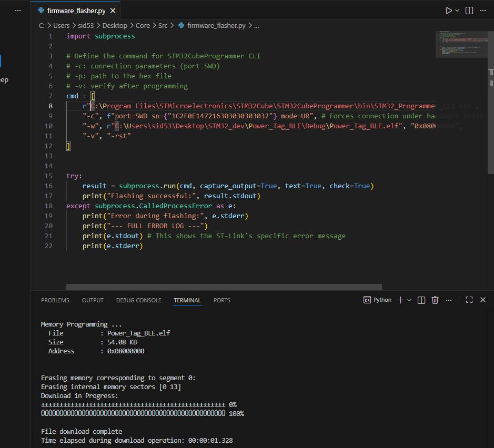The image size is (494, 448).
Task: Click 'import subprocess' on line 1
Action: tap(100, 36)
